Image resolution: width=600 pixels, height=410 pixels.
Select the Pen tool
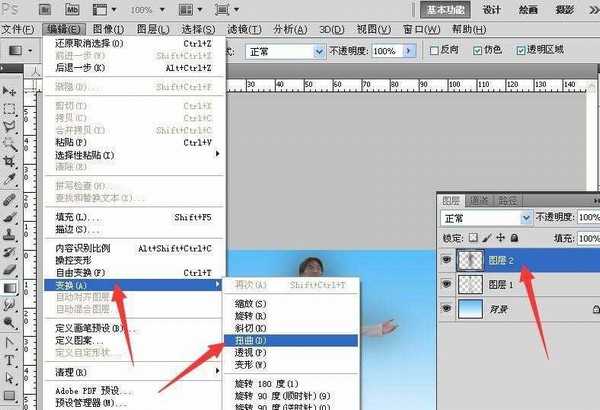tap(9, 343)
